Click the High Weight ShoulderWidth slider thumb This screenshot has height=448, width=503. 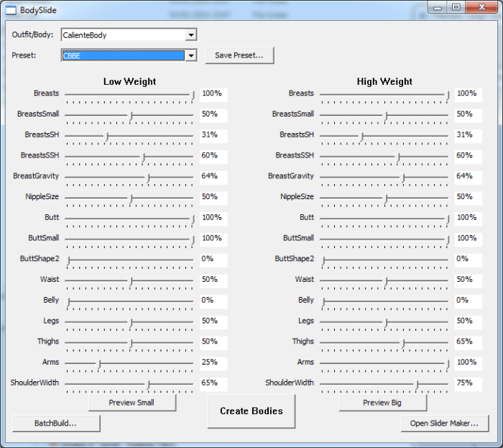pos(416,385)
